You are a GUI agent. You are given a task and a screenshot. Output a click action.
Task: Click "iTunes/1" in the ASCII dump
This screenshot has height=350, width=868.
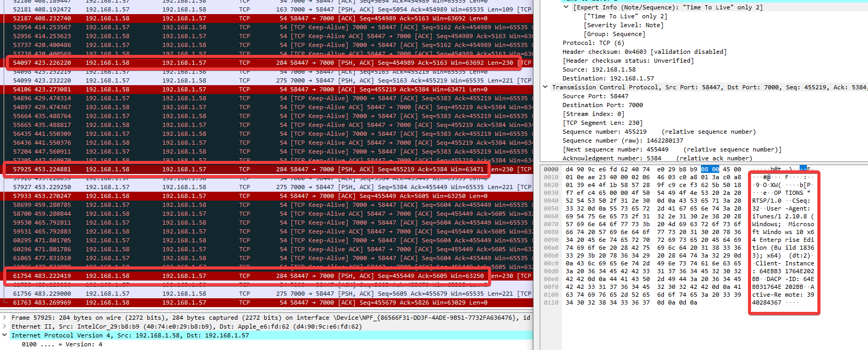click(767, 216)
